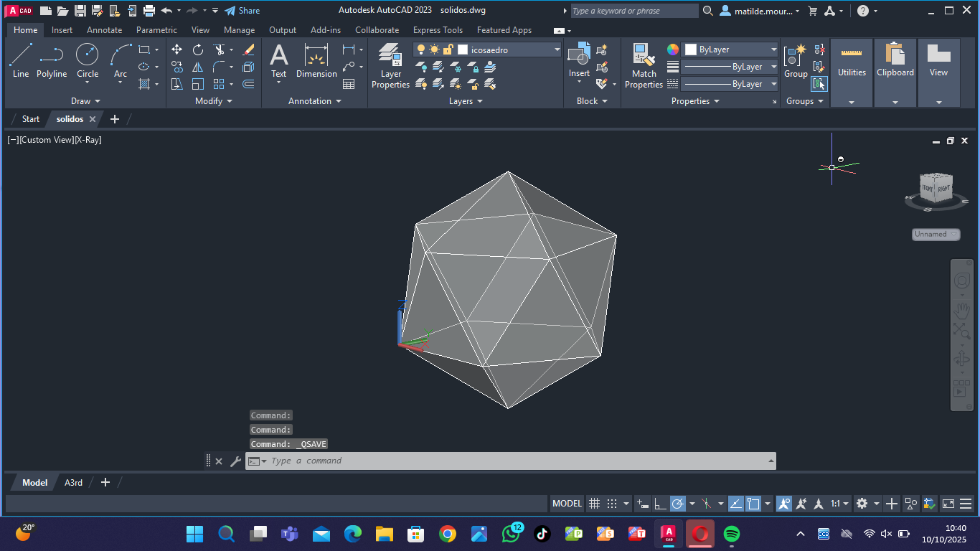Open the icosaedro layer dropdown
Viewport: 980px width, 551px height.
pyautogui.click(x=557, y=50)
